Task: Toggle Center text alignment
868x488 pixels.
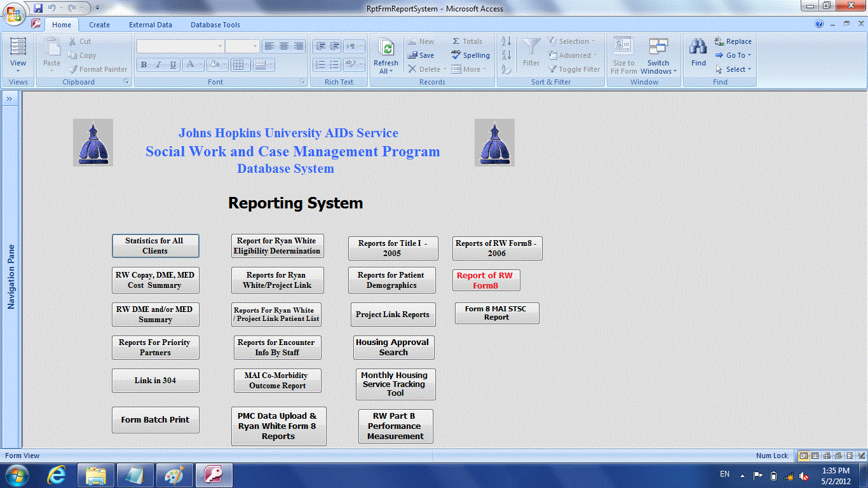Action: 284,46
